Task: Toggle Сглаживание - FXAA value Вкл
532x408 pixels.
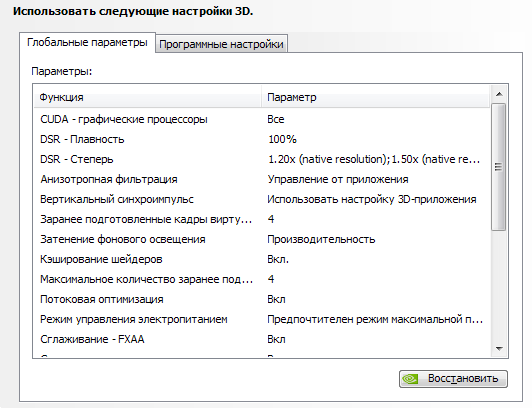Action: 276,339
